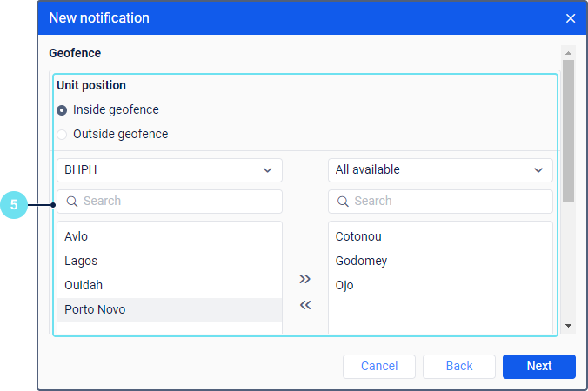
Task: Click the remove-all double left arrow icon
Action: tap(304, 305)
